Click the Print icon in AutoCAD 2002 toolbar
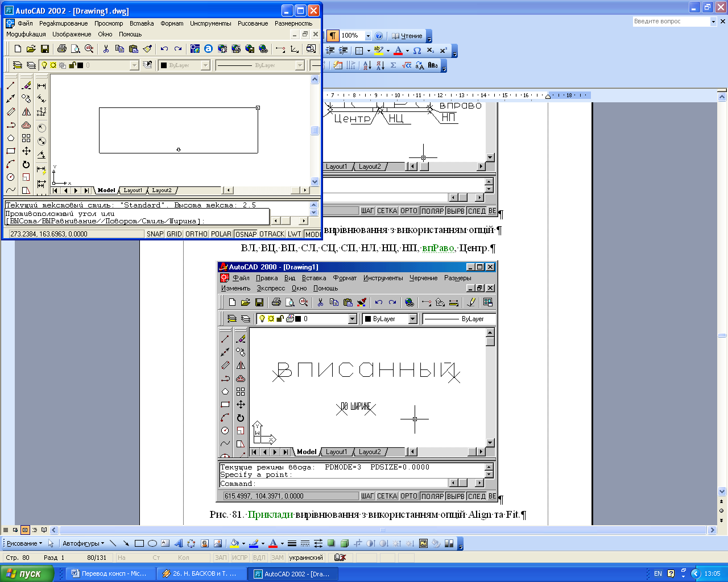Screen dimensions: 728x582 pyautogui.click(x=62, y=49)
